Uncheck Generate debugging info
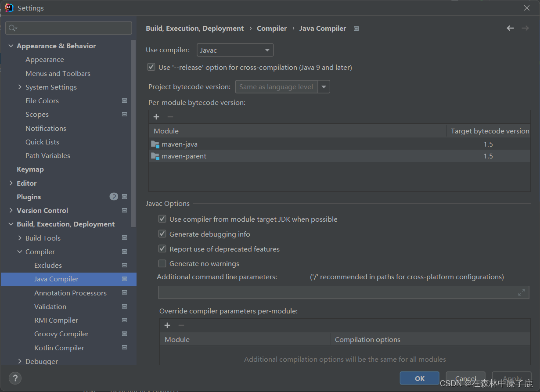 click(x=162, y=234)
